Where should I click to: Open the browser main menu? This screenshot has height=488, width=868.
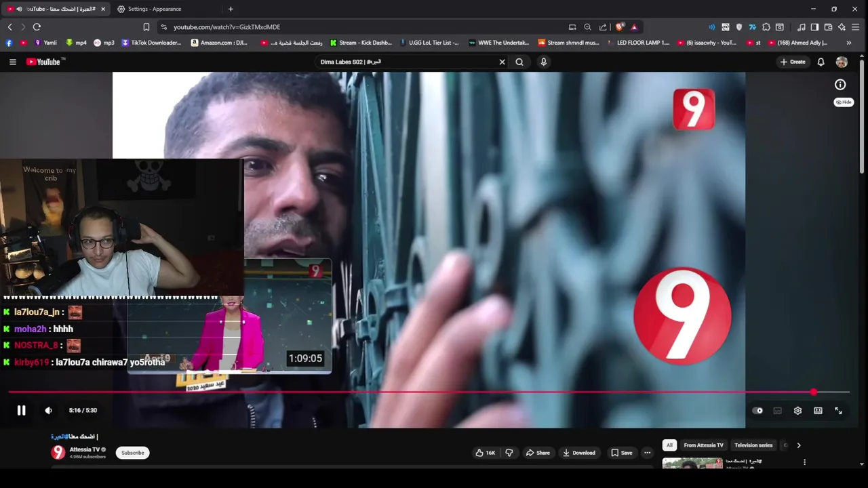tap(855, 27)
